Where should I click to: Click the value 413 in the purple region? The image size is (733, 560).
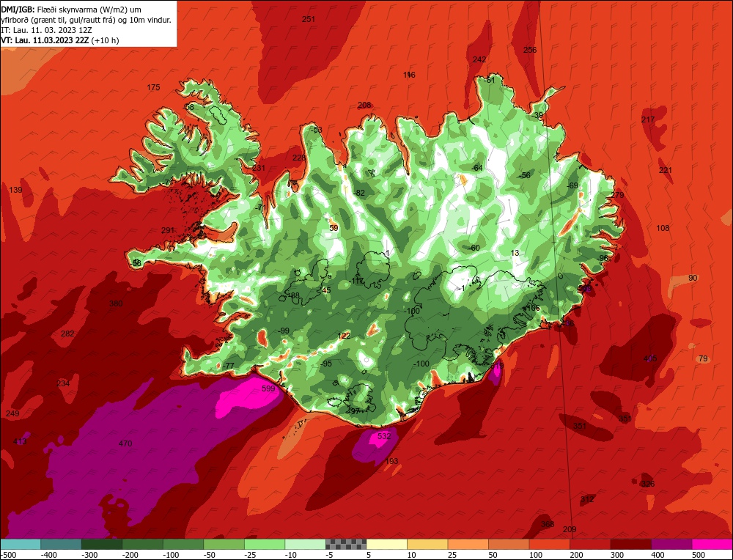(x=20, y=441)
